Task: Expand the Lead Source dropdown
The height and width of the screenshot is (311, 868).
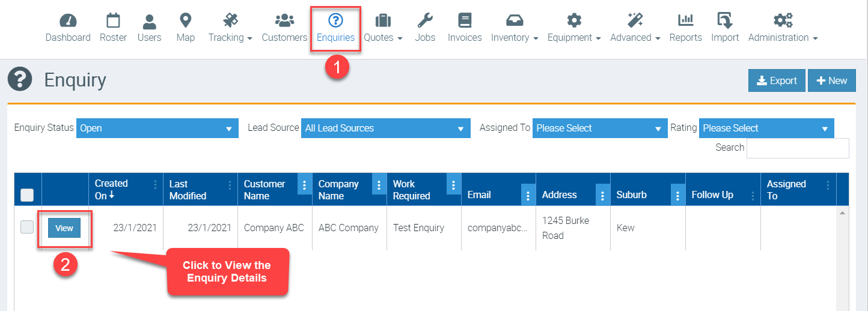Action: (x=385, y=128)
